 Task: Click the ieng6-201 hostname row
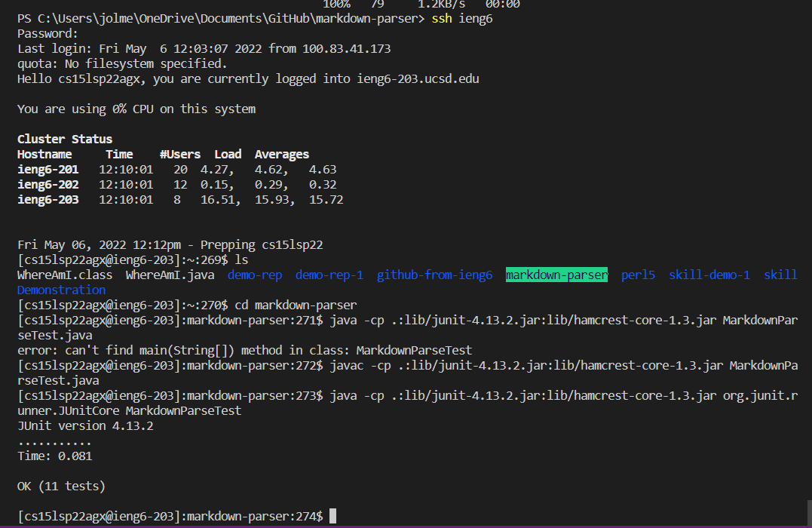pos(47,170)
